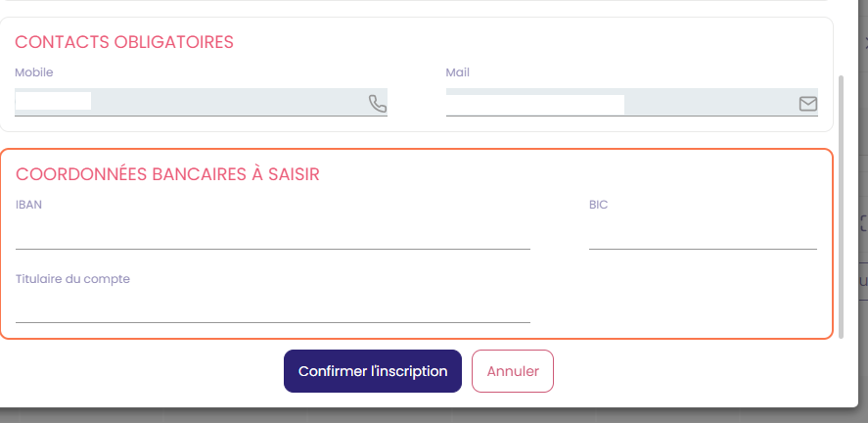Select the IBAN input field
The width and height of the screenshot is (868, 423).
tap(273, 235)
